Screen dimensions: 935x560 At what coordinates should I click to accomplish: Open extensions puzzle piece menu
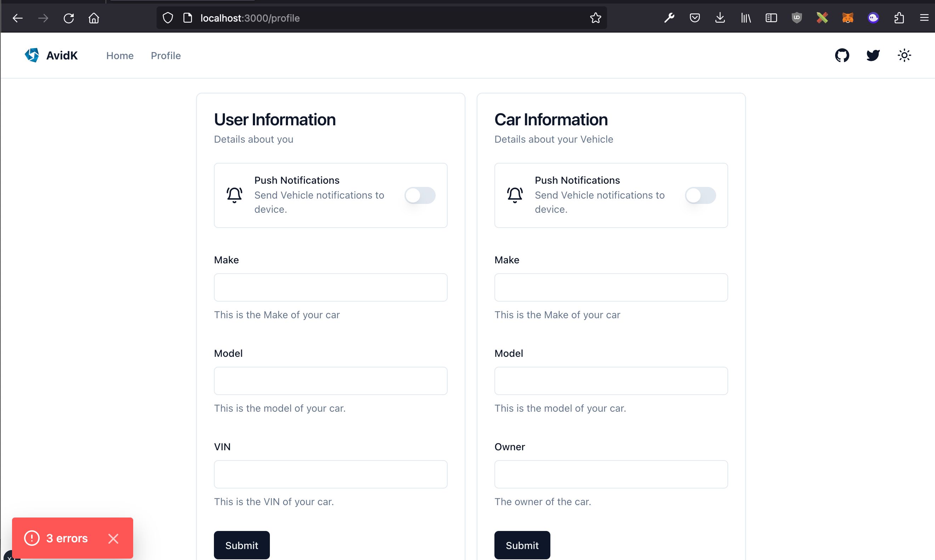(899, 18)
